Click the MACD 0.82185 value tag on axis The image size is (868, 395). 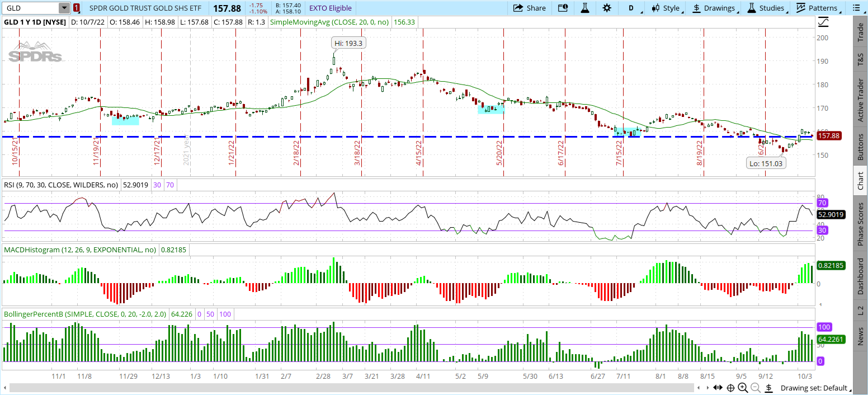point(831,265)
